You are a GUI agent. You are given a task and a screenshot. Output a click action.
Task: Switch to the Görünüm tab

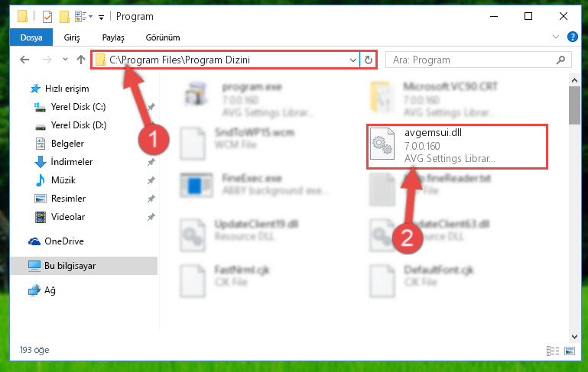tap(163, 37)
